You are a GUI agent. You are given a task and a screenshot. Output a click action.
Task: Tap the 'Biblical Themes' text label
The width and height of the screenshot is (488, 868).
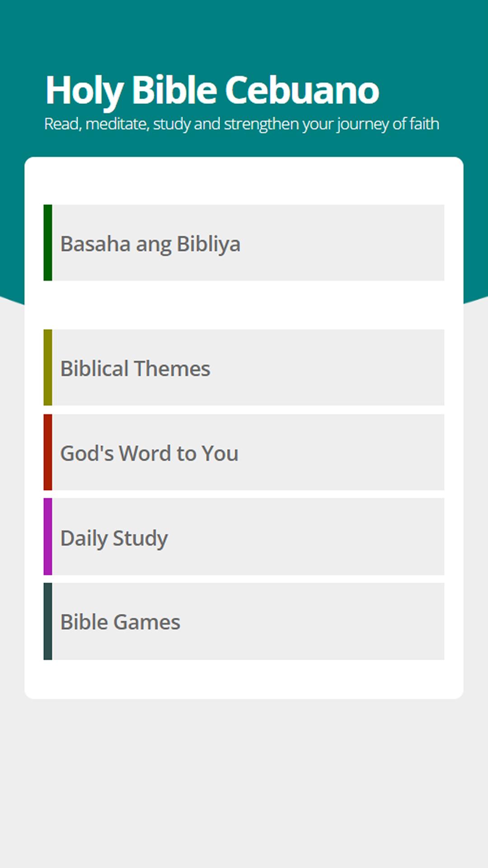click(135, 369)
